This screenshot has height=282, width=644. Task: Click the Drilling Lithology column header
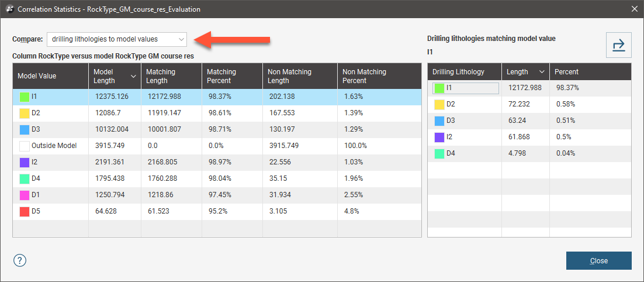click(465, 72)
